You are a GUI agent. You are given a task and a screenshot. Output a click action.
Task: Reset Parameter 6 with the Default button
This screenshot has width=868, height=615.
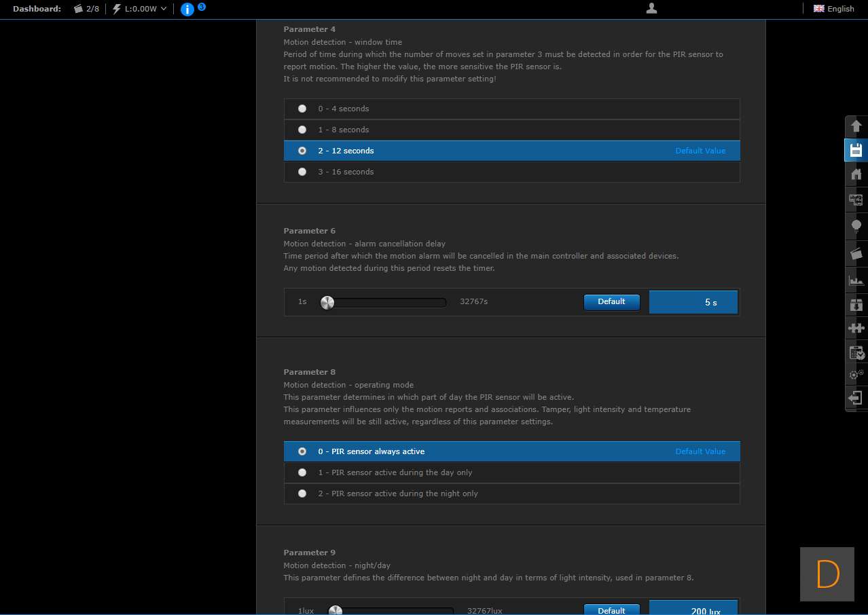pos(611,302)
